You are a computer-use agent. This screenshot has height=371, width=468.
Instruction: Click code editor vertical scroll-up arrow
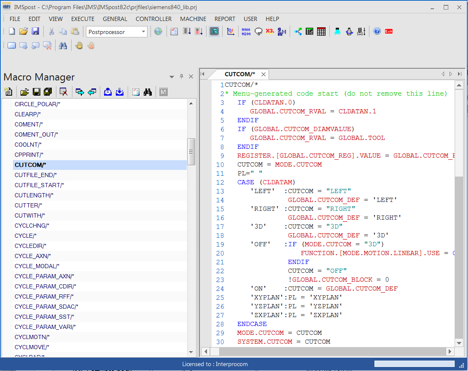[459, 85]
